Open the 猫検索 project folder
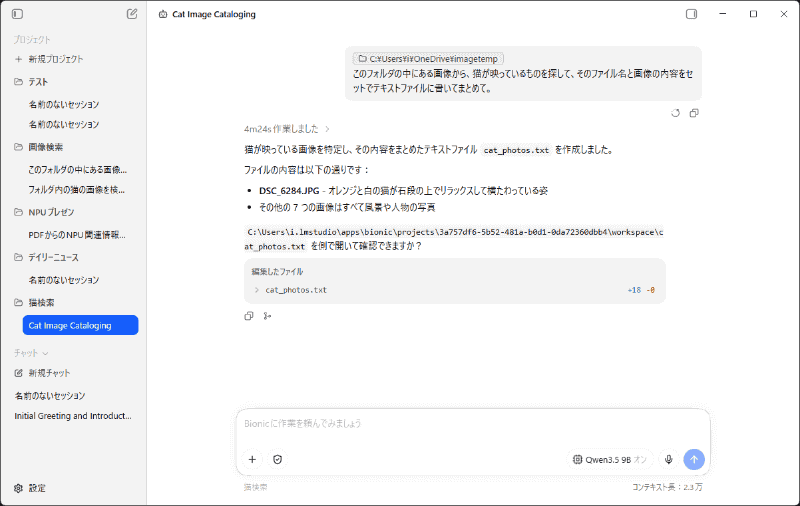800x506 pixels. click(x=34, y=302)
